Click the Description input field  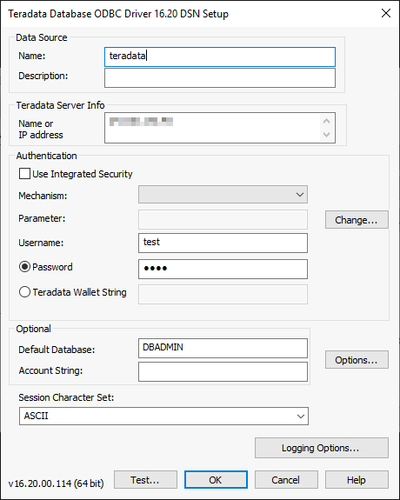coord(220,78)
